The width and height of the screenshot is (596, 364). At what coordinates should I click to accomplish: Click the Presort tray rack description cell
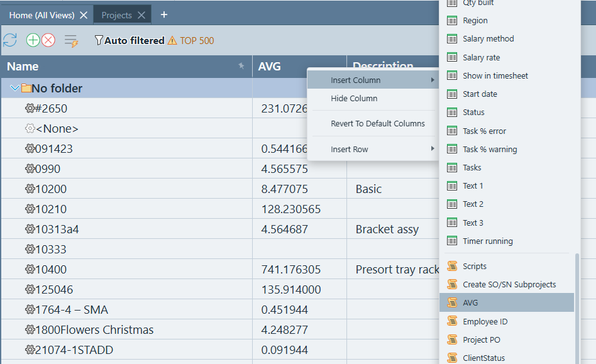397,270
